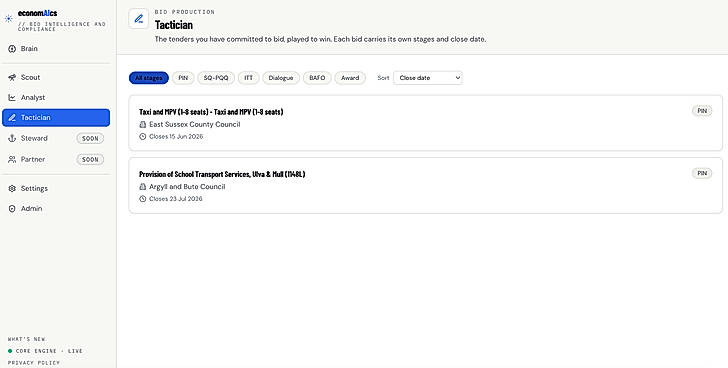Filter bids by PIN stage
728x368 pixels.
point(183,78)
